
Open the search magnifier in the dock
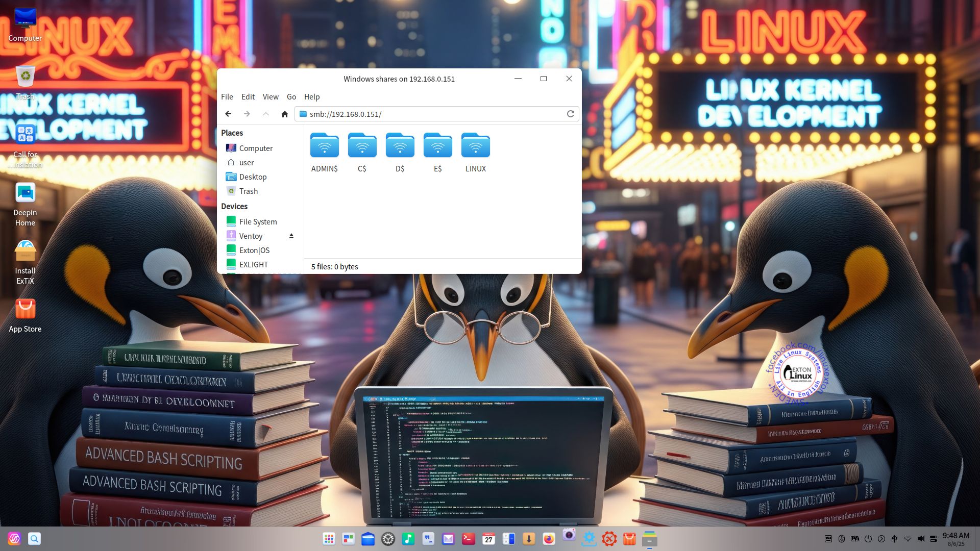coord(34,539)
